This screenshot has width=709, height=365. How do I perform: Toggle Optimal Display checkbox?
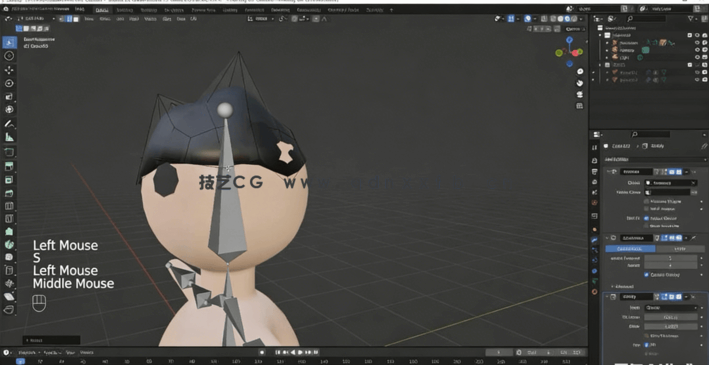(x=647, y=275)
